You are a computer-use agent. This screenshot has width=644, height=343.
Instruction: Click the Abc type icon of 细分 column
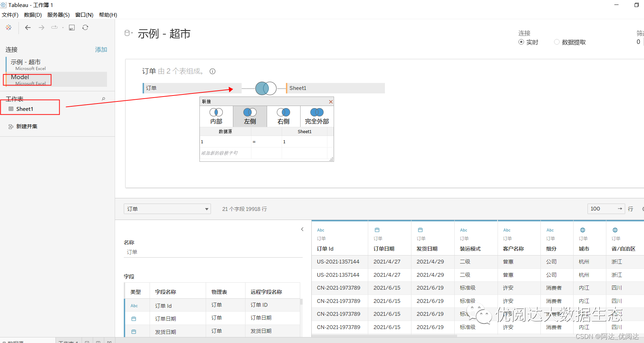[550, 230]
